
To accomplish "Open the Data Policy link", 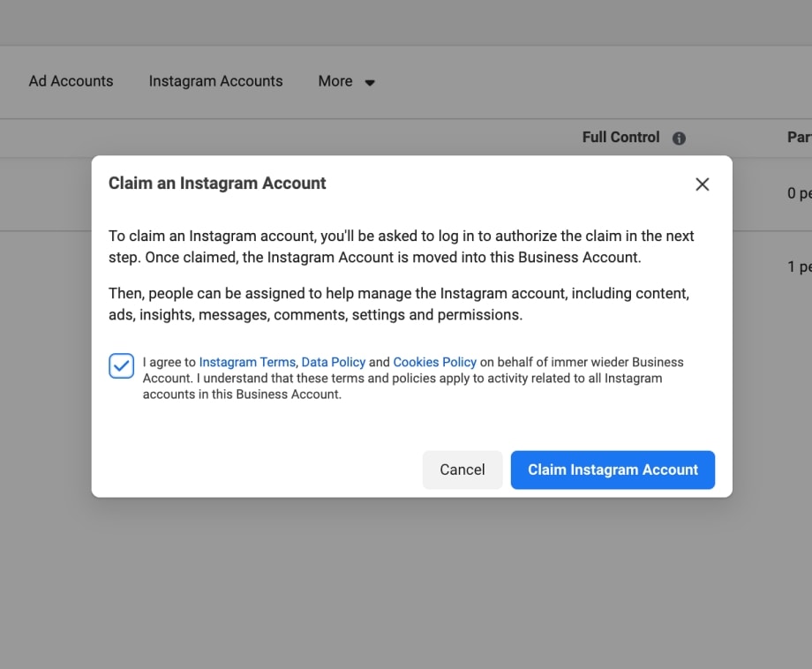I will (334, 362).
